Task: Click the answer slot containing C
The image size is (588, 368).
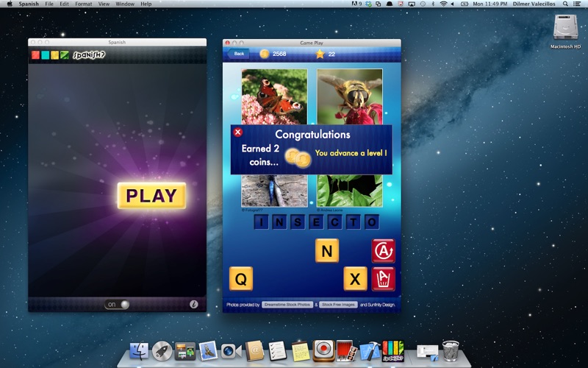Action: click(334, 222)
